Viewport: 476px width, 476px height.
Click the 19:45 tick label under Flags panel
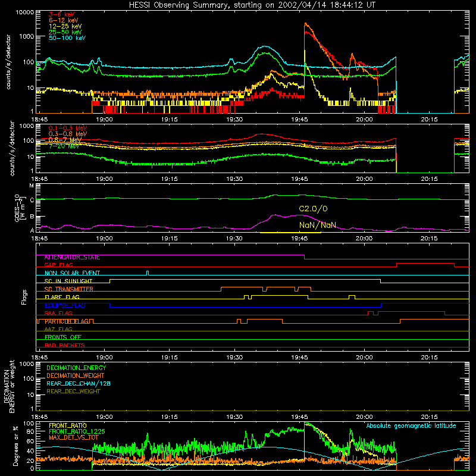click(x=299, y=358)
